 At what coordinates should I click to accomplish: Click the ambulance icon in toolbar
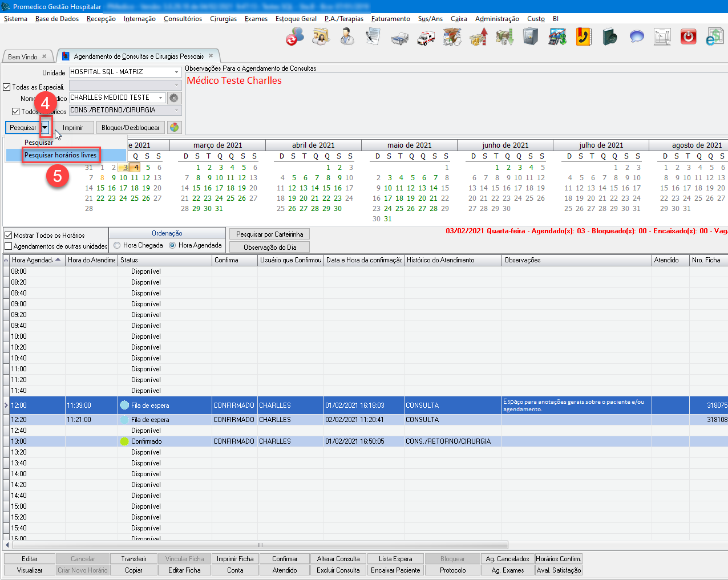426,38
